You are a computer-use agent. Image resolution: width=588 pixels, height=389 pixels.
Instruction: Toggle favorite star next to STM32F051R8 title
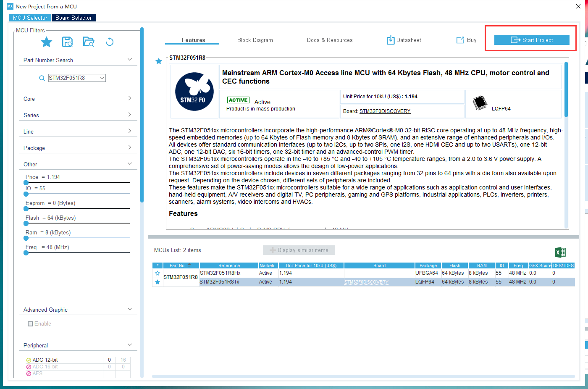coord(159,61)
